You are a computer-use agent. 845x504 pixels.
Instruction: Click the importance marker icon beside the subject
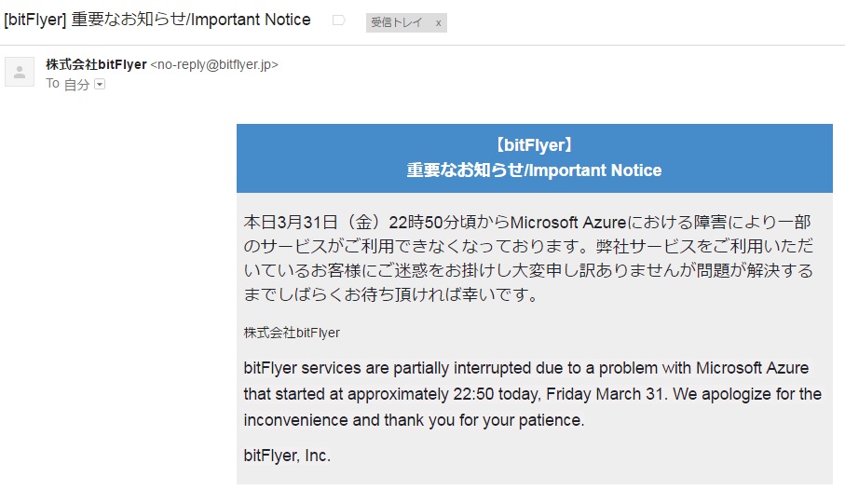338,20
